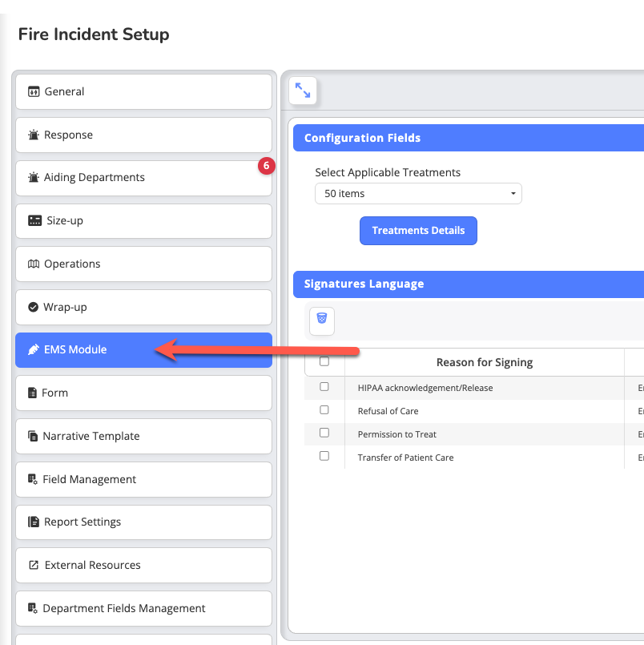Click the siren icon beside Response

[34, 135]
